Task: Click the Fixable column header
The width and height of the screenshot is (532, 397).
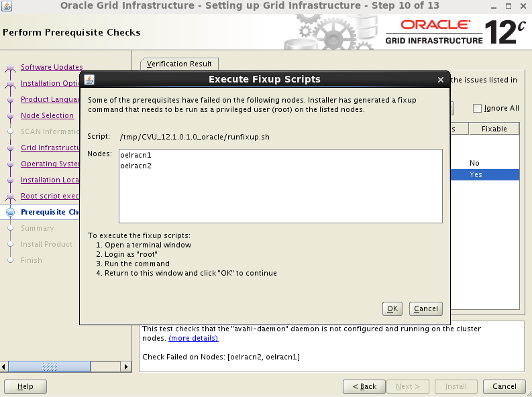Action: pos(494,129)
